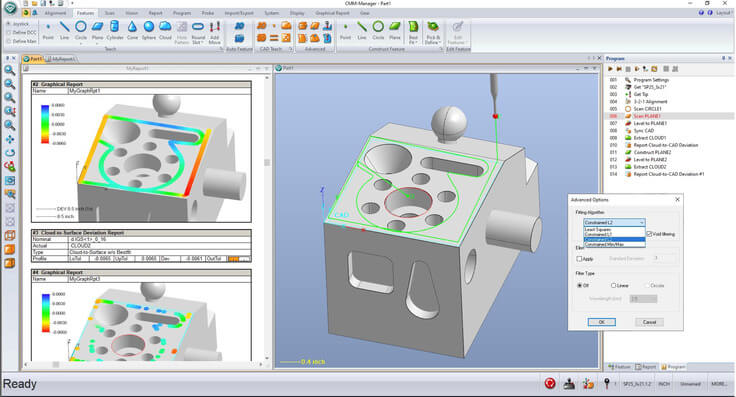
Task: Expand the Circle tool dropdown arrow
Action: pyautogui.click(x=81, y=43)
